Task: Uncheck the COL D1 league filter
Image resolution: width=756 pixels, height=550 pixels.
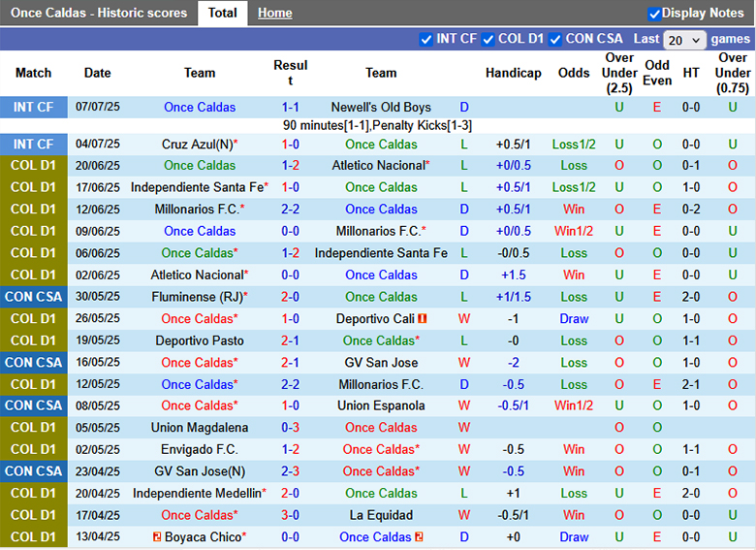Action: point(488,40)
